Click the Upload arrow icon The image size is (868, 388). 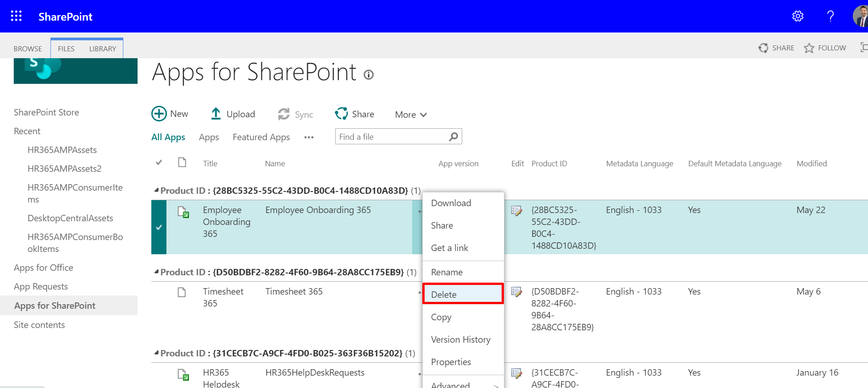(216, 114)
